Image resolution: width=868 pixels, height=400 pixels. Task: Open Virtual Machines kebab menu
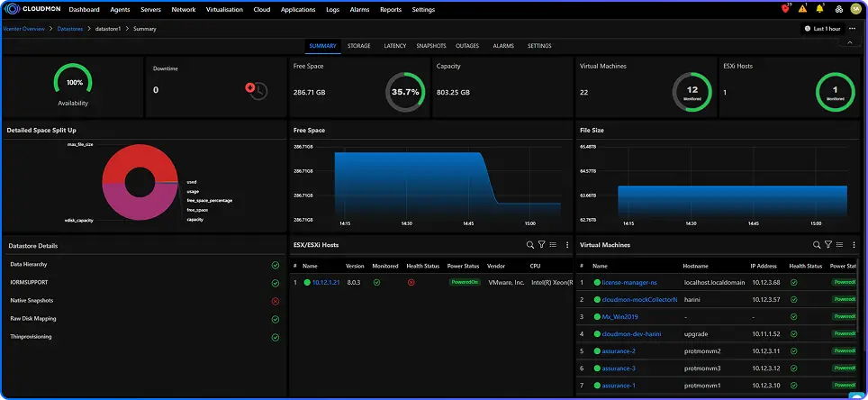point(854,244)
